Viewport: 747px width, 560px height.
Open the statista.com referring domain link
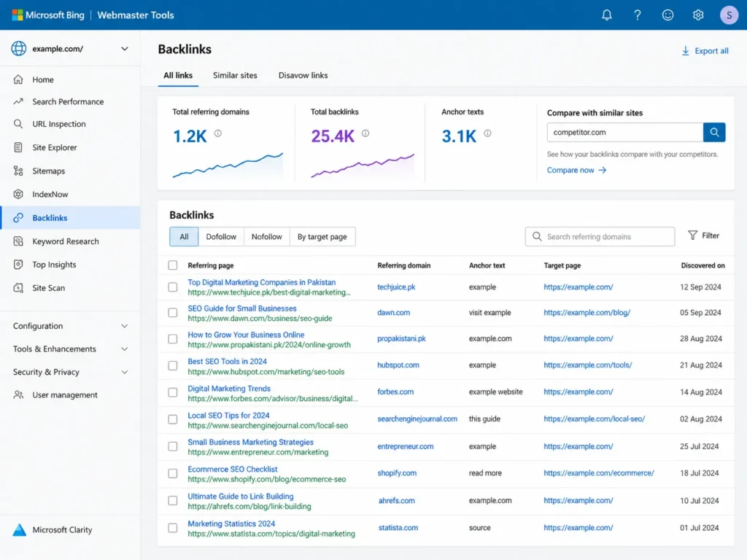click(x=398, y=528)
